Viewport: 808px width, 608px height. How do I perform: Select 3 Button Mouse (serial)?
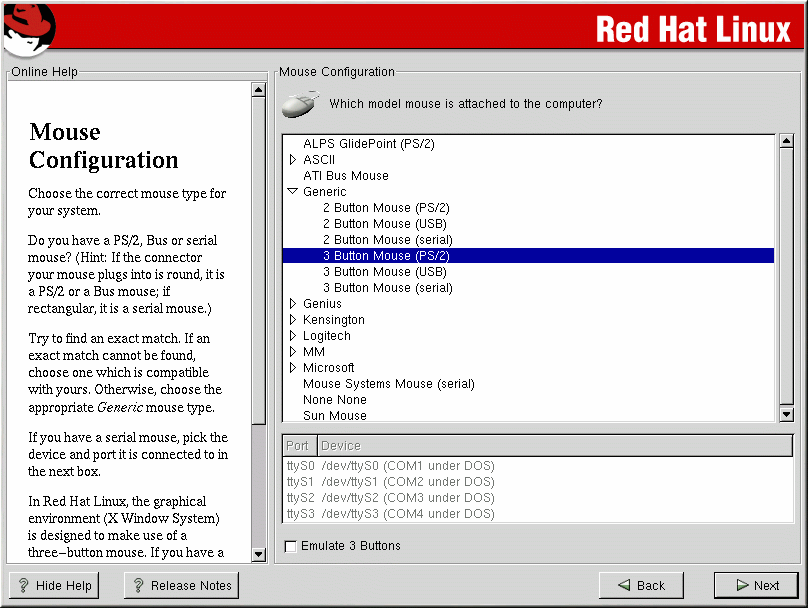click(387, 288)
